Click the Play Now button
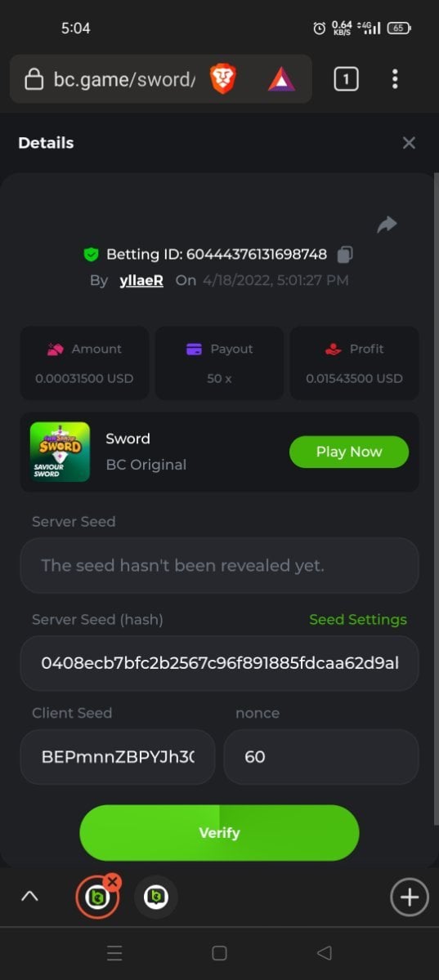Screen dimensions: 439x980 tap(349, 452)
